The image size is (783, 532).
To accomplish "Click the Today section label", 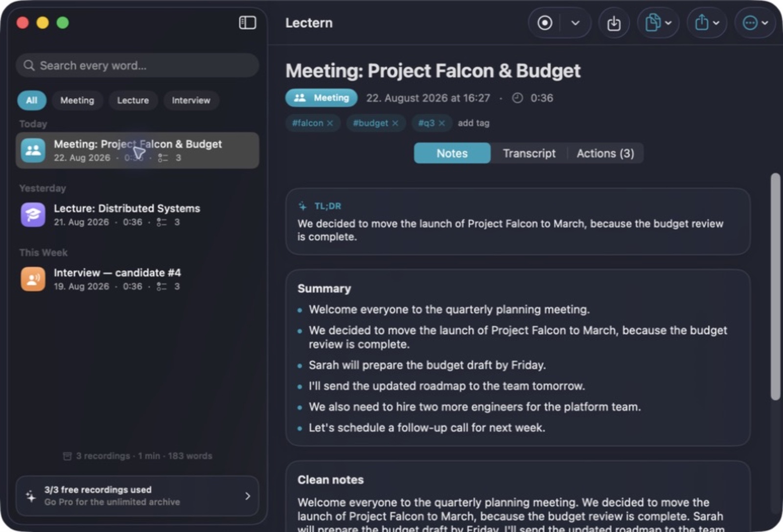I will (33, 124).
